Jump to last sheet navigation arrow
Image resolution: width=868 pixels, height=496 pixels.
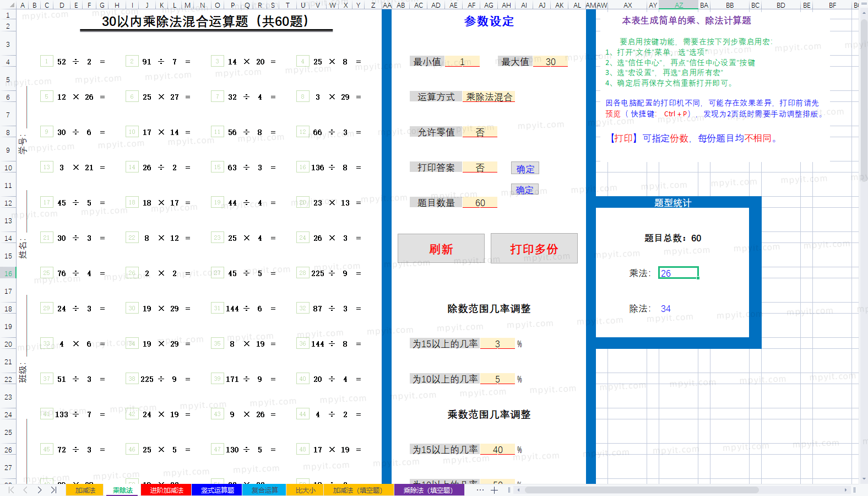click(x=53, y=490)
